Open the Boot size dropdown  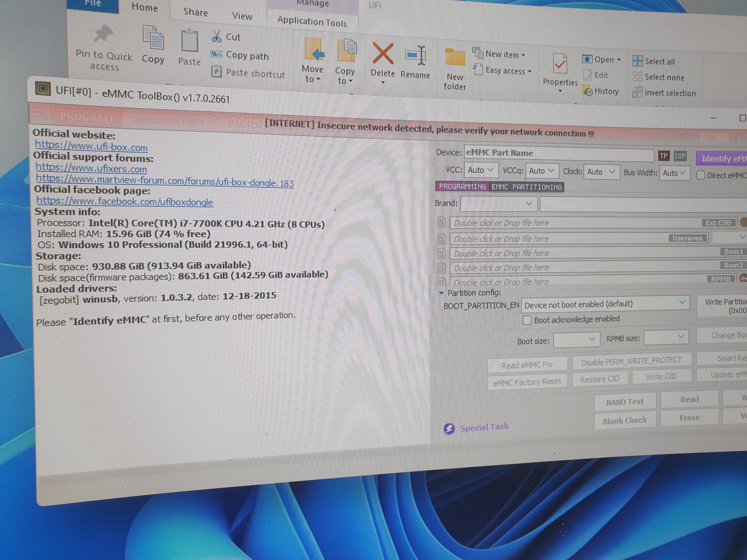pyautogui.click(x=576, y=340)
